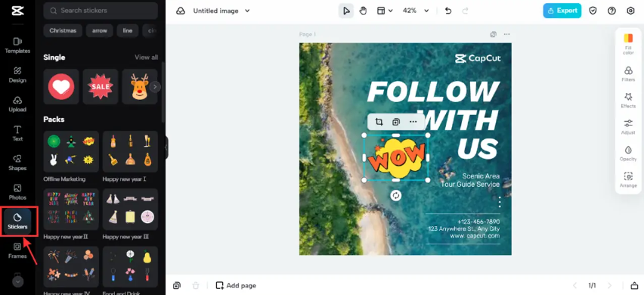Select the hand pan tool
The height and width of the screenshot is (295, 644).
coord(363,11)
